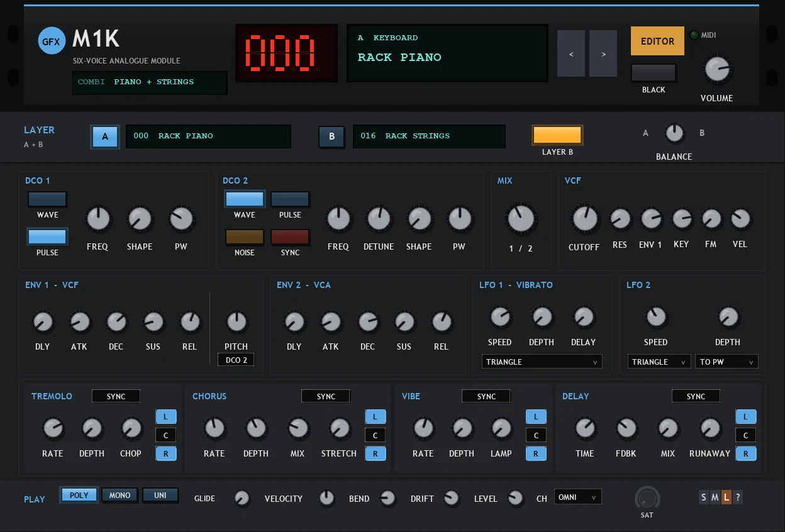Open LFO 2 TRIANGLE waveform dropdown
The image size is (785, 532).
click(659, 362)
